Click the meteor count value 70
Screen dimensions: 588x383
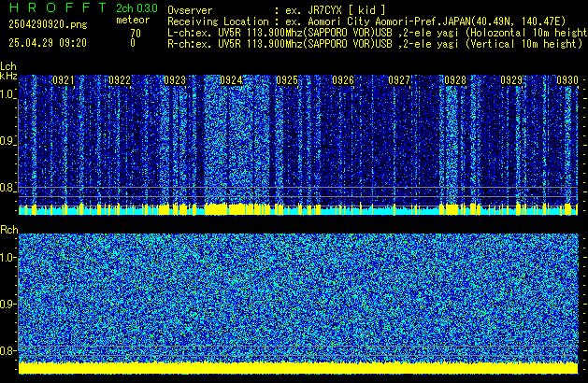point(136,34)
